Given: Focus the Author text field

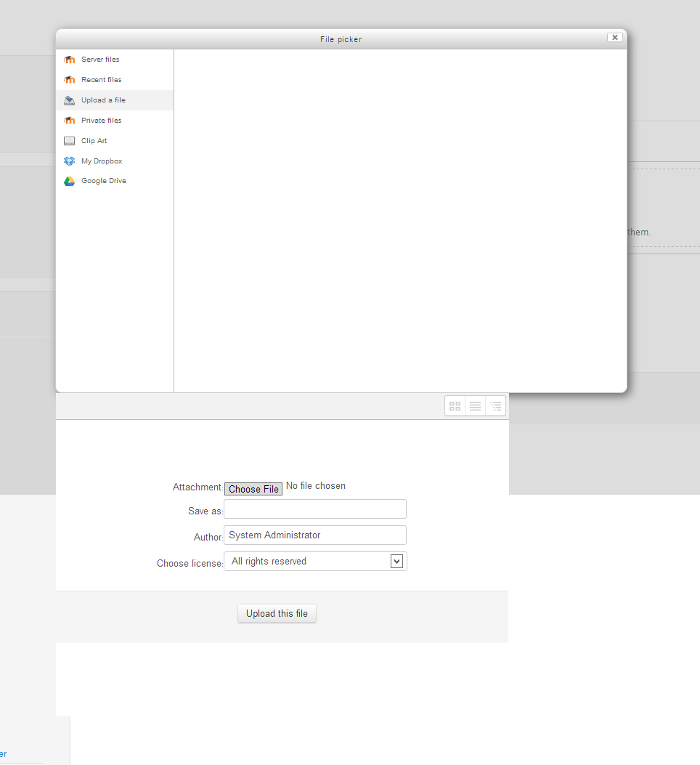Looking at the screenshot, I should [315, 535].
